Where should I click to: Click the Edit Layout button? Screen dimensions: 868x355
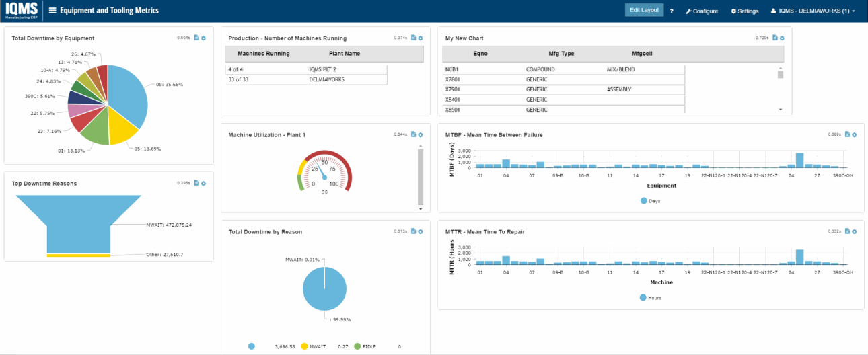644,10
